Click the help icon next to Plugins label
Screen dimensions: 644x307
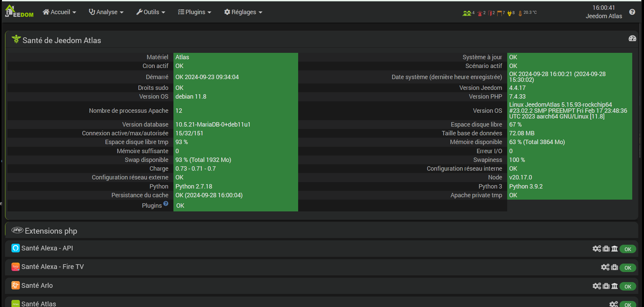click(x=166, y=204)
